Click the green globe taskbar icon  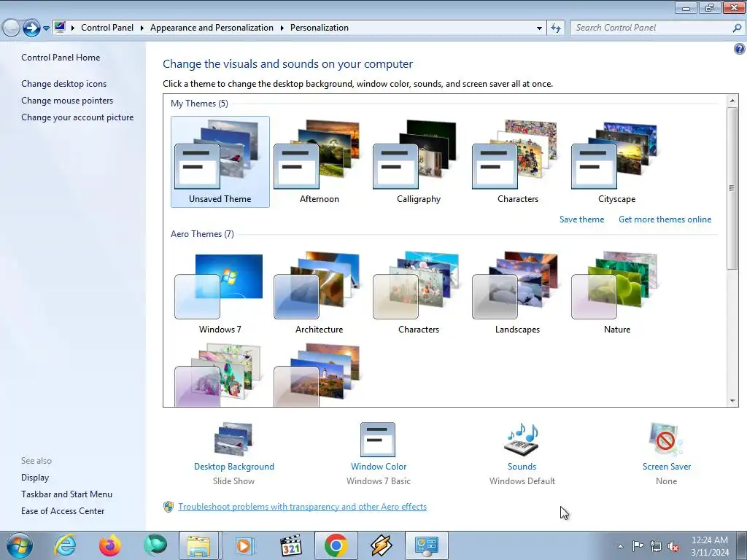click(155, 545)
